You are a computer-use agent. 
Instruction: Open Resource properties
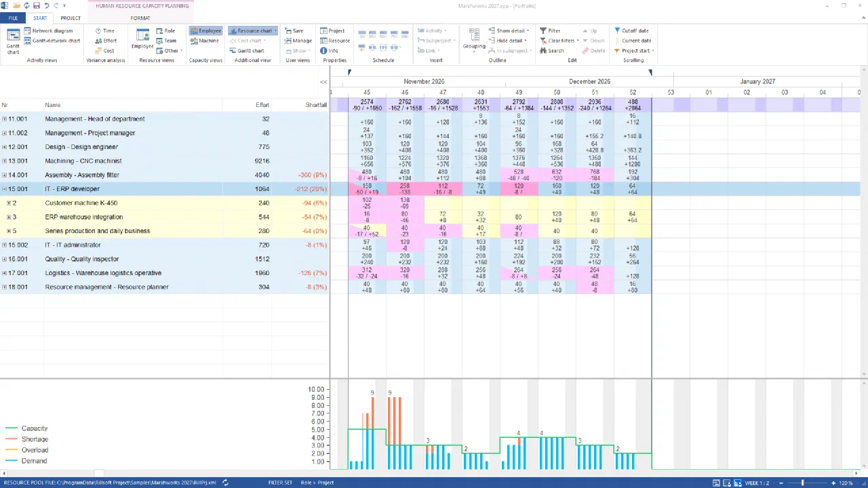coord(335,41)
